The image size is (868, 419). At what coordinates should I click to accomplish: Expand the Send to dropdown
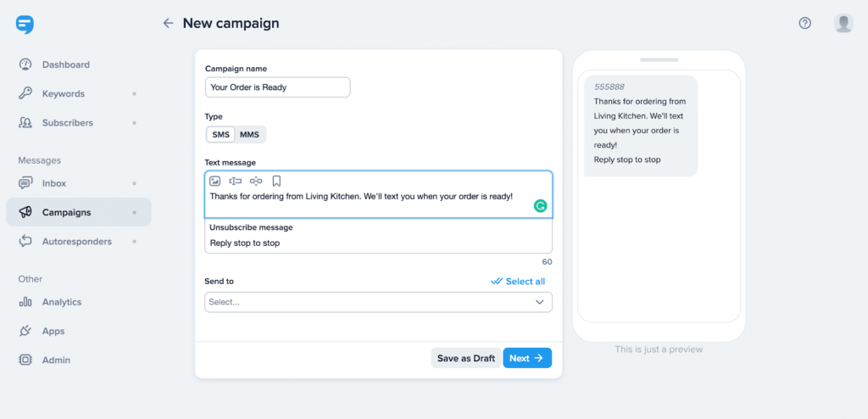[x=378, y=302]
